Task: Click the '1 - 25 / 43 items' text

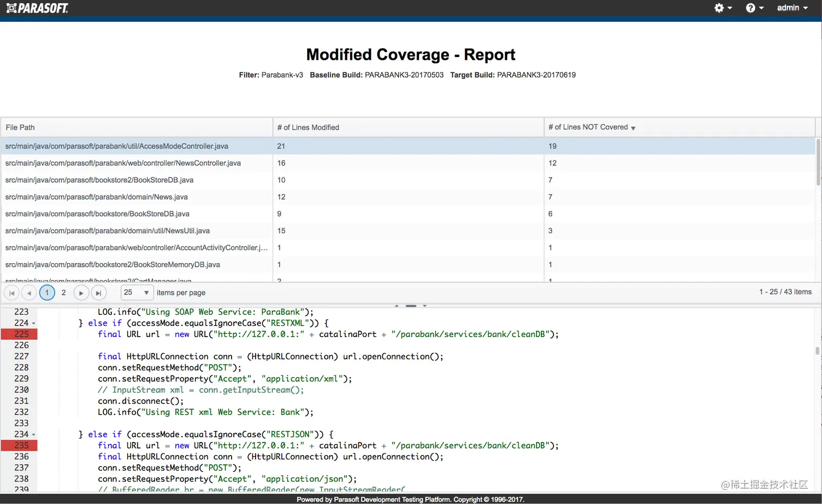Action: click(x=785, y=292)
